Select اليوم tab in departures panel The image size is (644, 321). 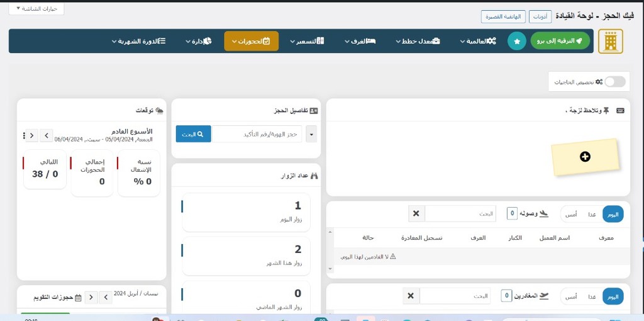coord(613,296)
